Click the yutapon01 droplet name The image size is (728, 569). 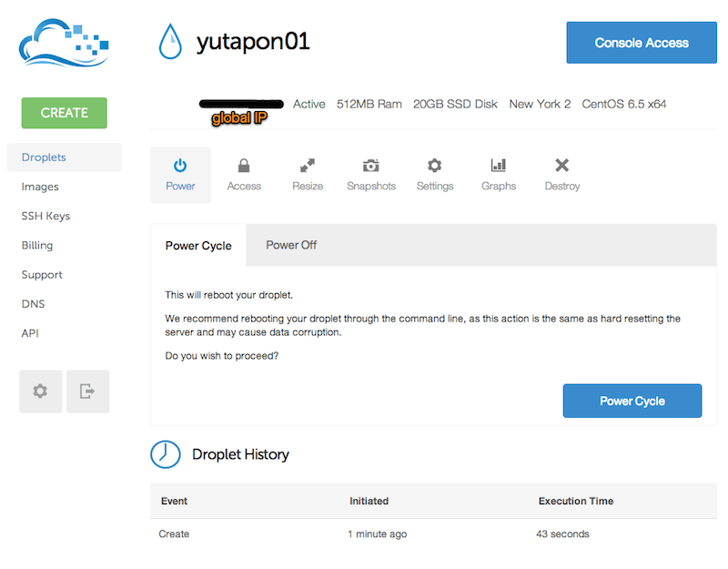[253, 42]
